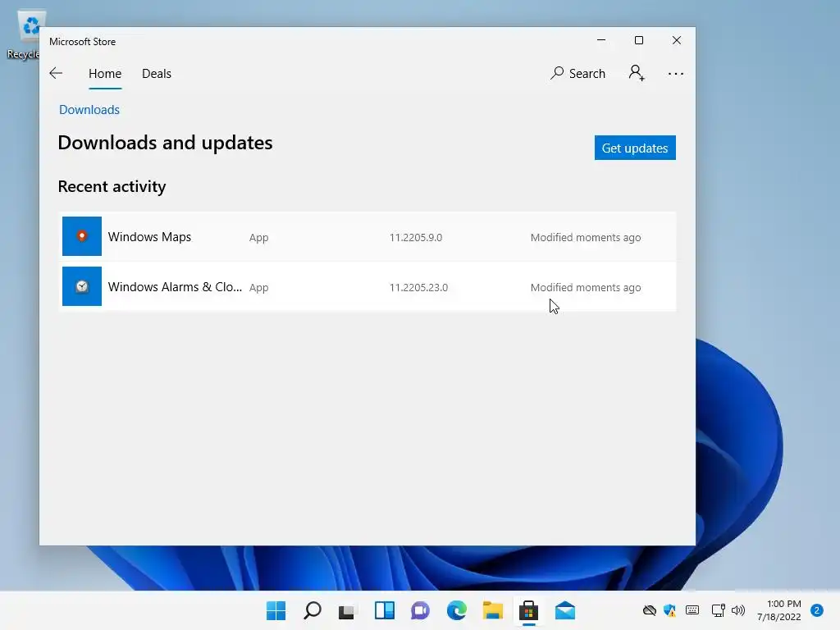Click the OneDrive cloud tray icon
This screenshot has width=840, height=630.
click(650, 610)
